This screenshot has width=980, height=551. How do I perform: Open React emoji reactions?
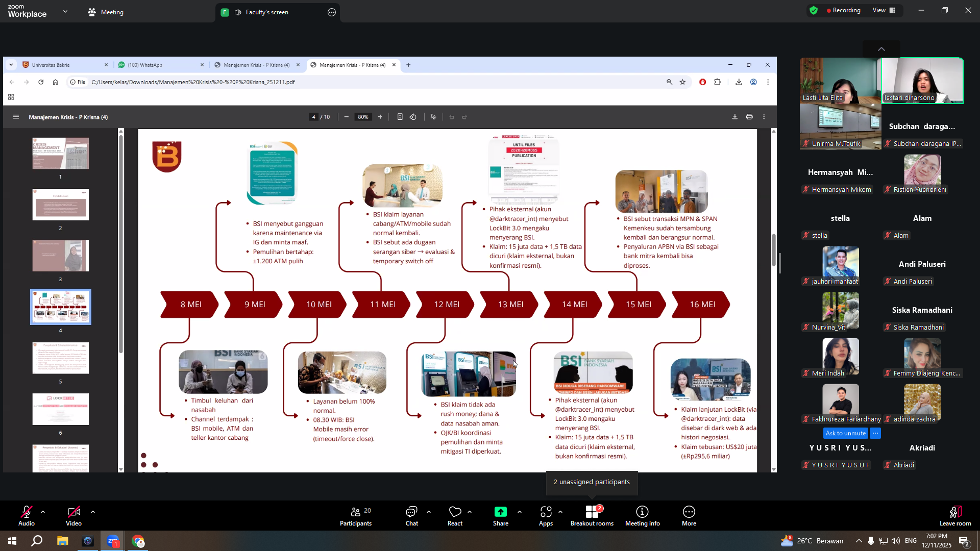coord(455,515)
